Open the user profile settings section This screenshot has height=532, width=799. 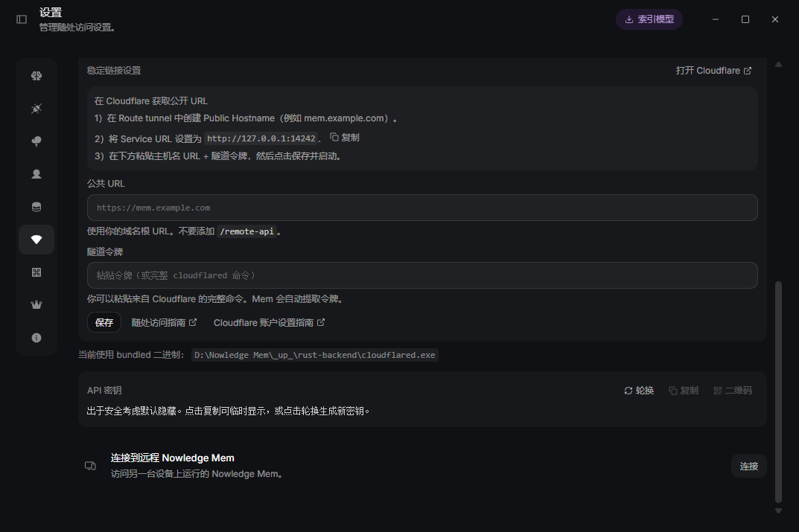pos(36,174)
